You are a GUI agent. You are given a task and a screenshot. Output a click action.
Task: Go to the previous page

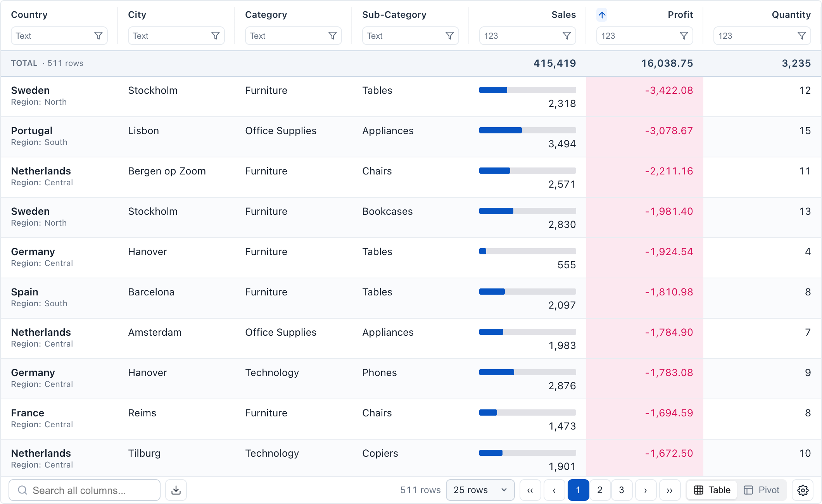click(554, 490)
